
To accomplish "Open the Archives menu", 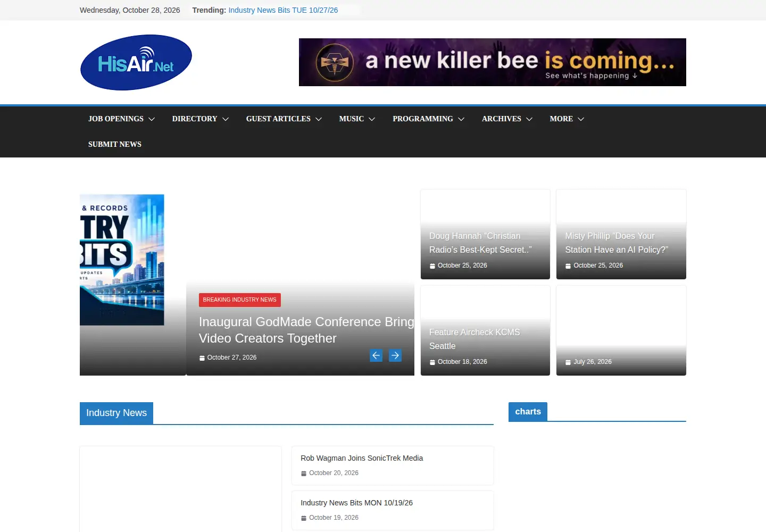I will 502,119.
